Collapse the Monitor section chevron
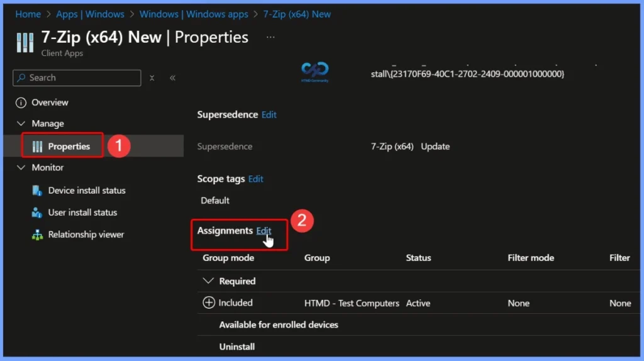Screen dimensions: 644x361 point(21,167)
